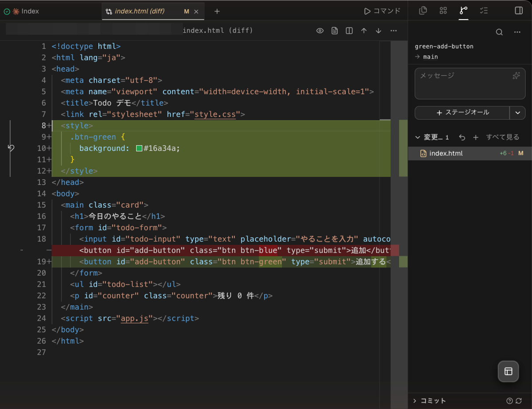Click the M badge on index.html tab
532x409 pixels.
pyautogui.click(x=187, y=12)
